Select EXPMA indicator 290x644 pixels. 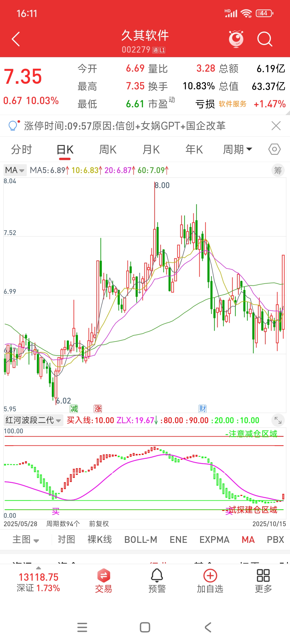pyautogui.click(x=214, y=539)
